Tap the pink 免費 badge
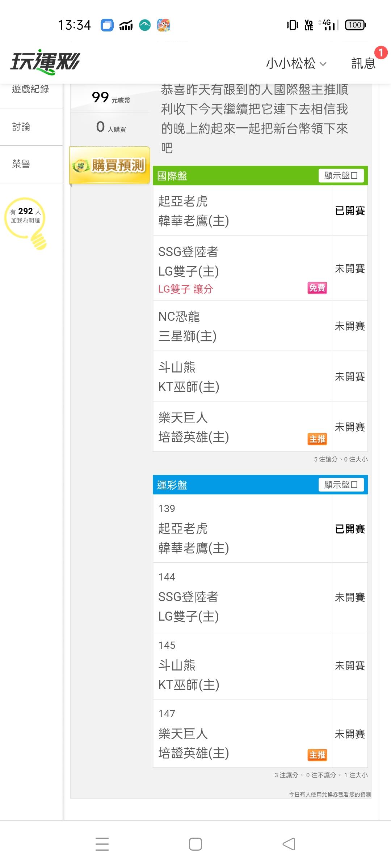This screenshot has width=391, height=868. click(x=317, y=288)
